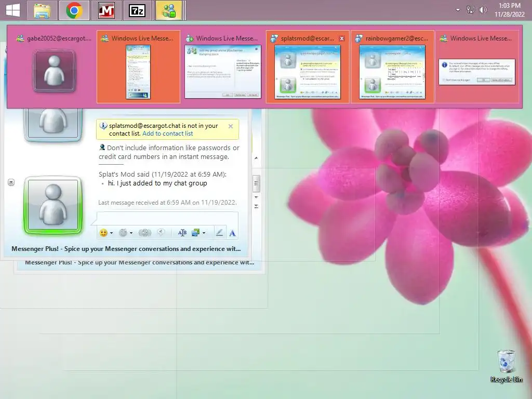Screen dimensions: 532x399
Task: Open gabe20052@escargot preview thumbnail
Action: pos(54,67)
